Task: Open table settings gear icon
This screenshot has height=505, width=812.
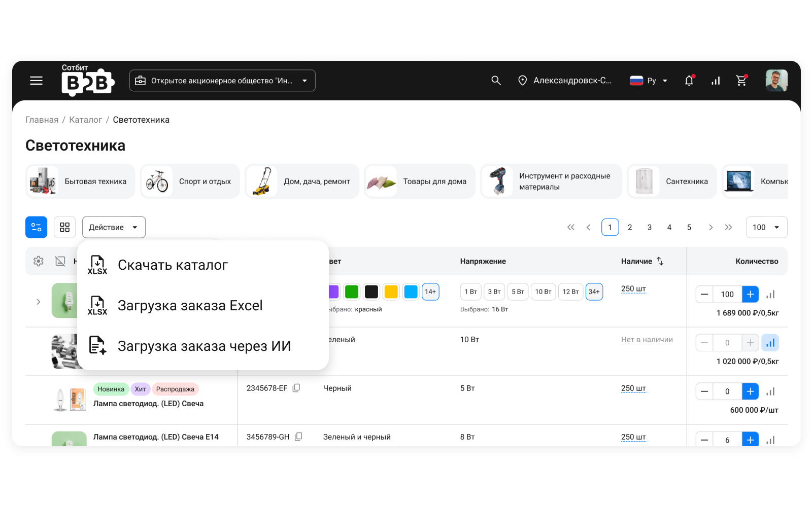Action: 39,261
